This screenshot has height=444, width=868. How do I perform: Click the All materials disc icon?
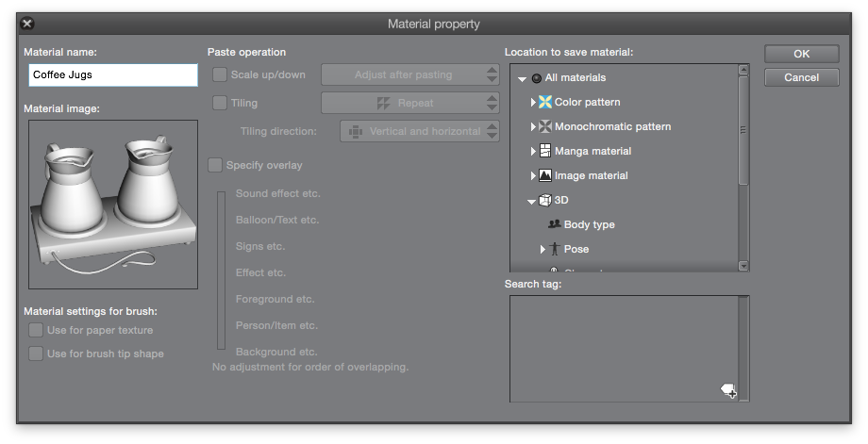pos(537,78)
